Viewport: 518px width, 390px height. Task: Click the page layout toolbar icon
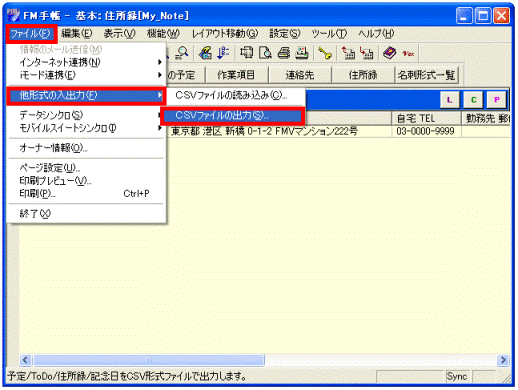(247, 53)
